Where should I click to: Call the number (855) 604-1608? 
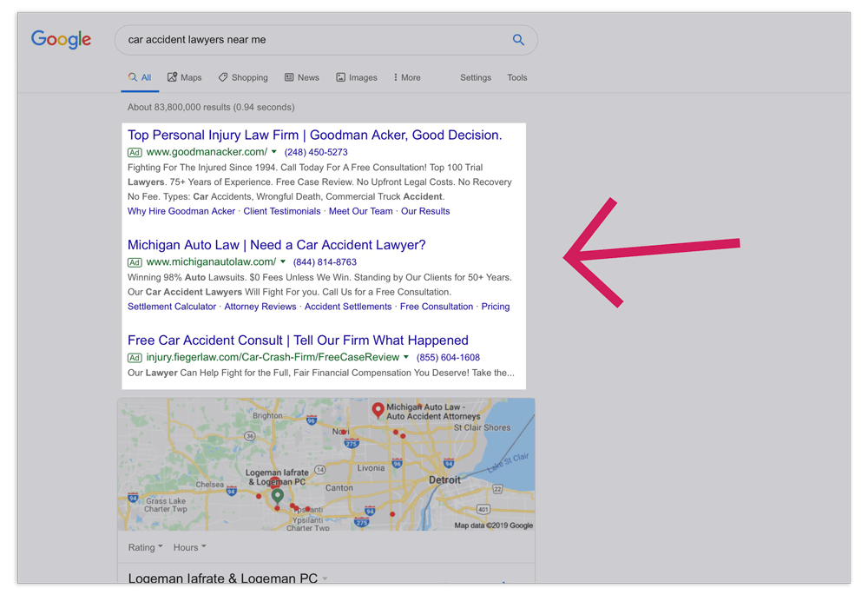(x=448, y=357)
